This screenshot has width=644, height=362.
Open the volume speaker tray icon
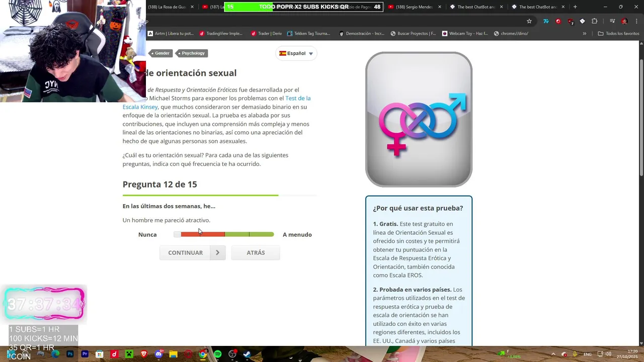pos(608,354)
